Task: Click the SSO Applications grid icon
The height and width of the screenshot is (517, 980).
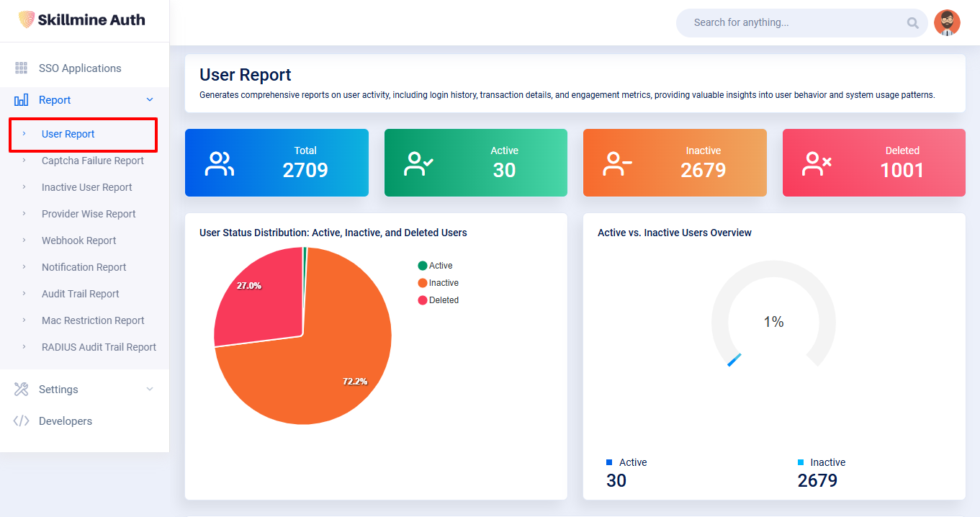Action: pyautogui.click(x=21, y=68)
